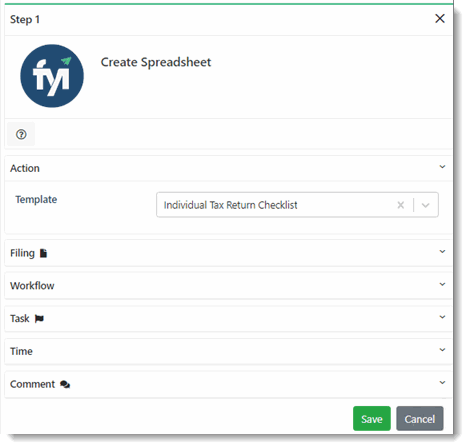Open the Template dropdown arrow
464x444 pixels.
(x=426, y=205)
